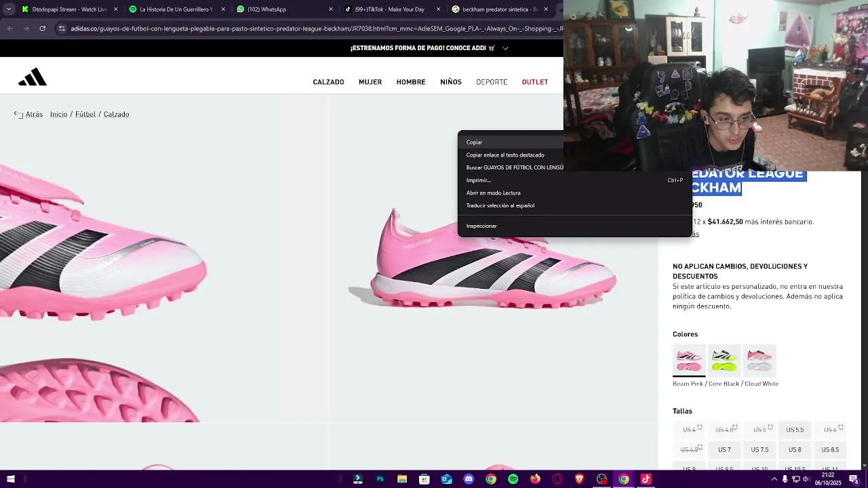868x488 pixels.
Task: Close the TikTok Make Your Day tab
Action: coord(439,9)
